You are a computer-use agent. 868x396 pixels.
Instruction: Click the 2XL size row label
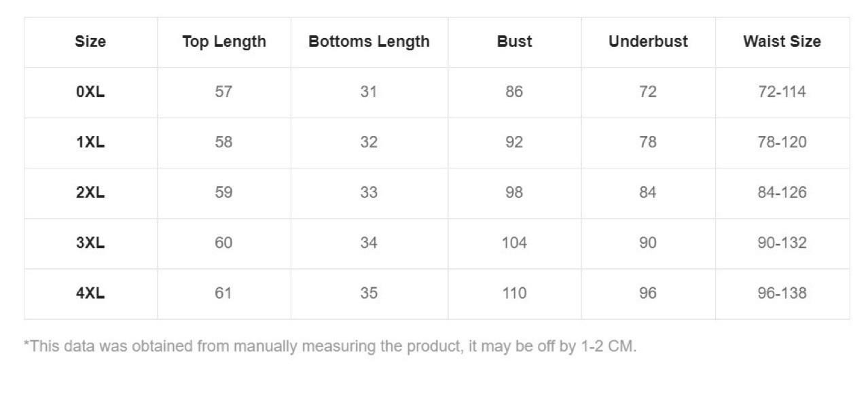(x=90, y=192)
